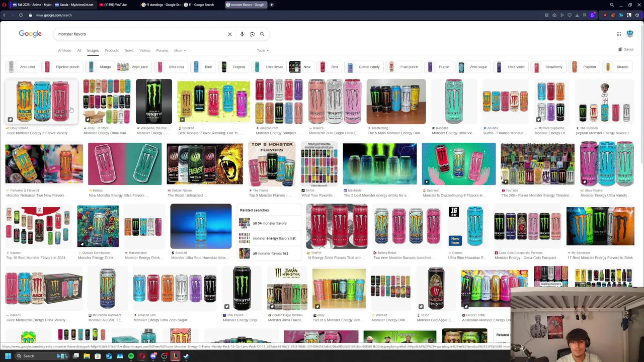
Task: Filter by the Cotton candy chip
Action: click(x=363, y=67)
